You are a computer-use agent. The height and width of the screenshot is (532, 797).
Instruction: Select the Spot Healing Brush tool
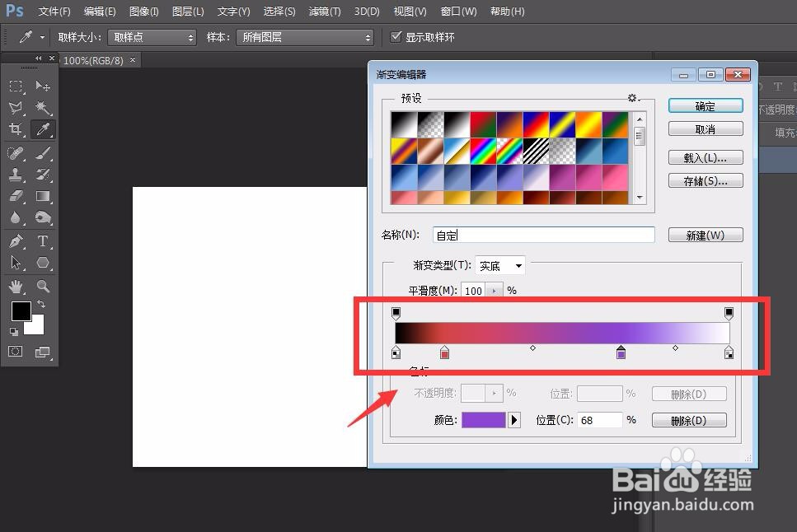(x=16, y=153)
